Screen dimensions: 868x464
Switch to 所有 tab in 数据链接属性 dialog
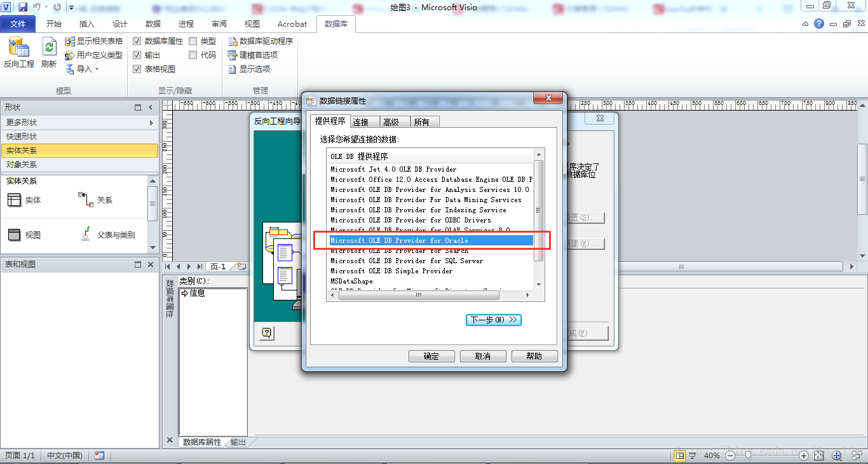(424, 122)
